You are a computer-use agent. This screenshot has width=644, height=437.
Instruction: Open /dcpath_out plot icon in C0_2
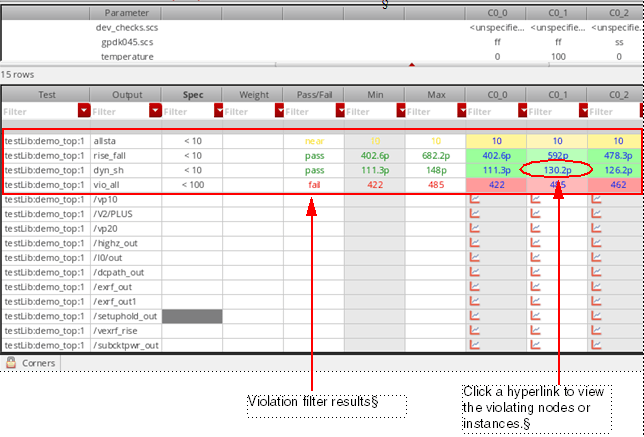point(596,272)
